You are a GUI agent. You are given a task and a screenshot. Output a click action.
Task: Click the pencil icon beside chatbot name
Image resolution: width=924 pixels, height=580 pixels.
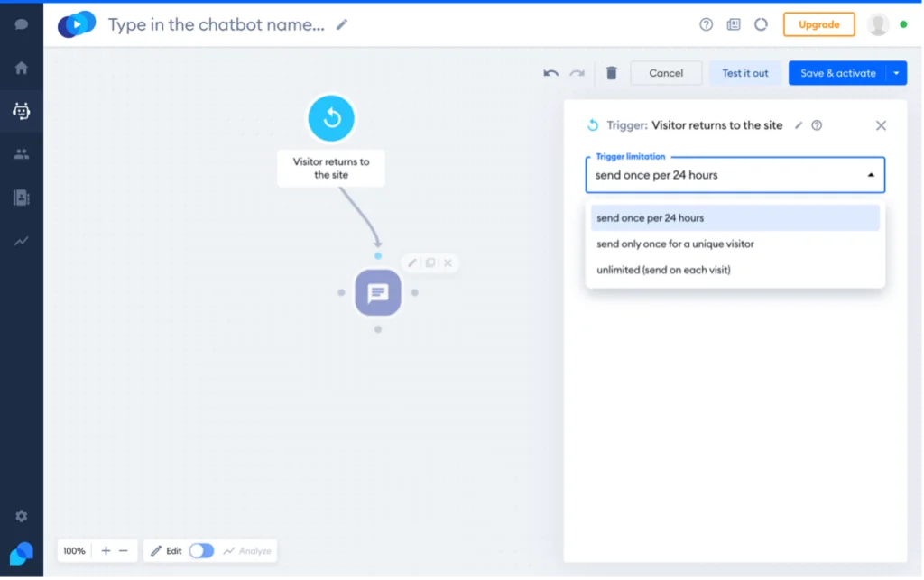click(x=342, y=25)
